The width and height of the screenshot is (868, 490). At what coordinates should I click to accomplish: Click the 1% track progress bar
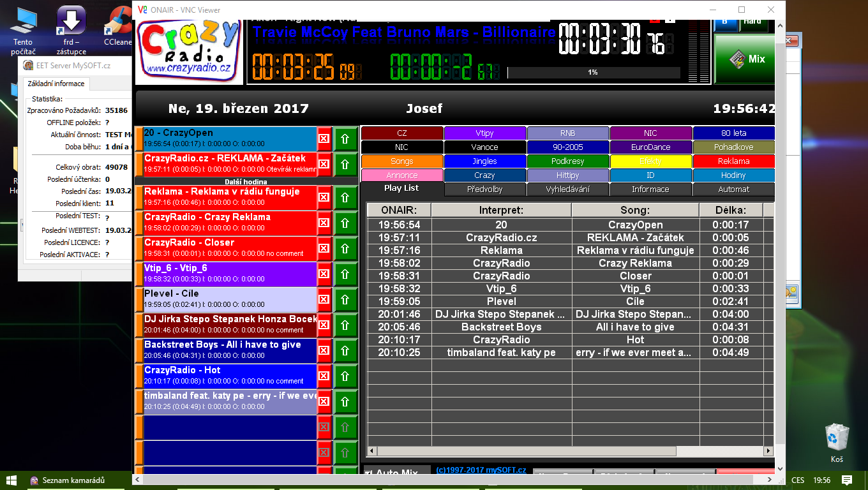(x=593, y=73)
